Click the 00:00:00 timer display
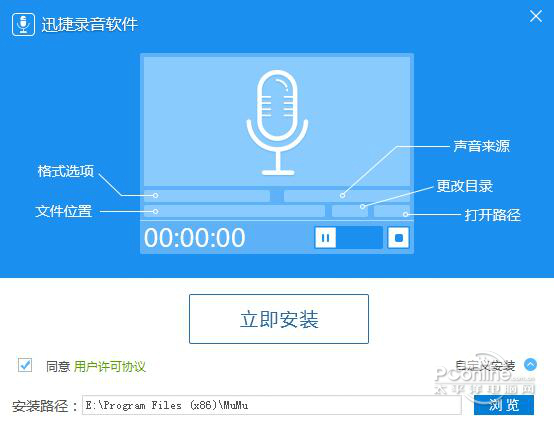554x425 pixels. click(x=195, y=237)
